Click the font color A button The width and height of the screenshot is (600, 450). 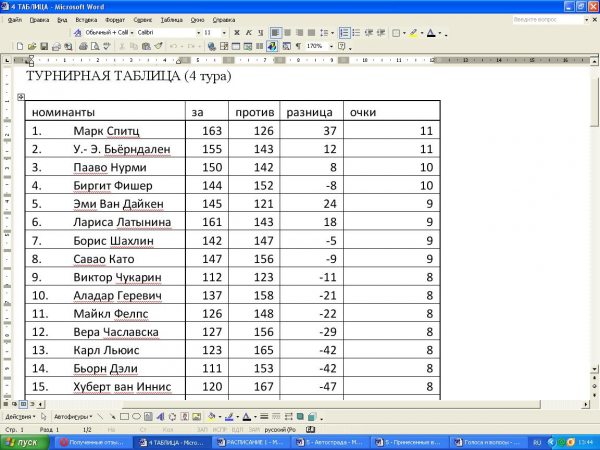click(432, 33)
